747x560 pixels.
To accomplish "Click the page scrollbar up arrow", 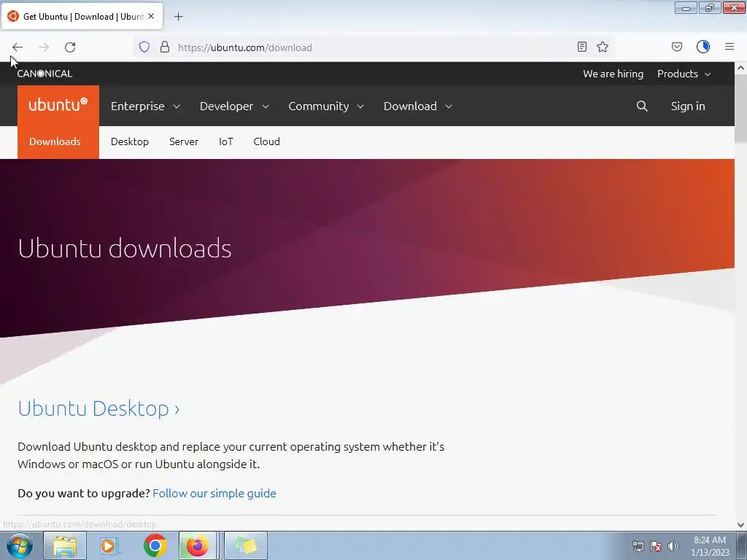I will tap(741, 68).
